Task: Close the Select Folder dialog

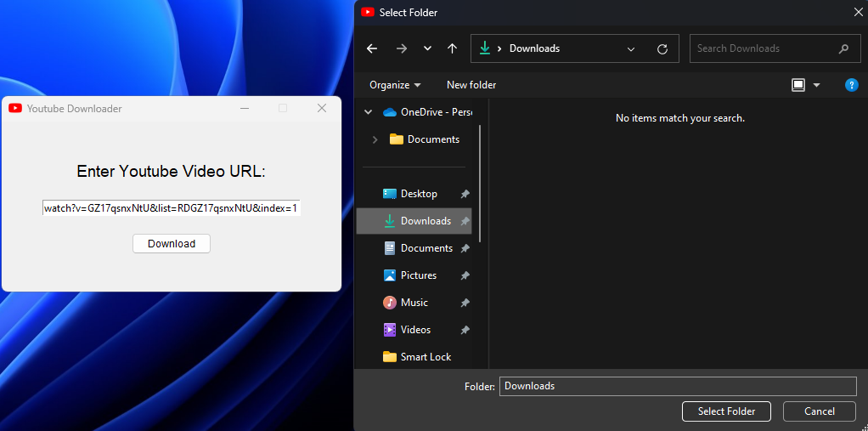Action: coord(858,12)
